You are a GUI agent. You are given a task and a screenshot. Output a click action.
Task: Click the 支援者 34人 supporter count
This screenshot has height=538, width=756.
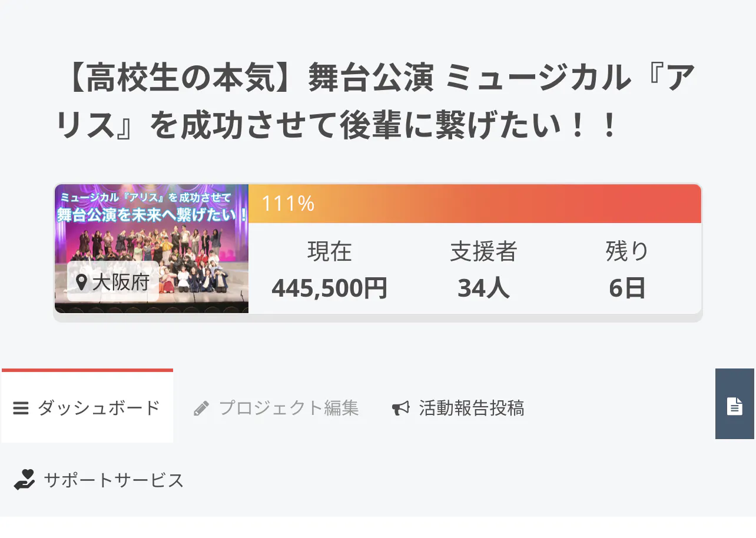(483, 288)
